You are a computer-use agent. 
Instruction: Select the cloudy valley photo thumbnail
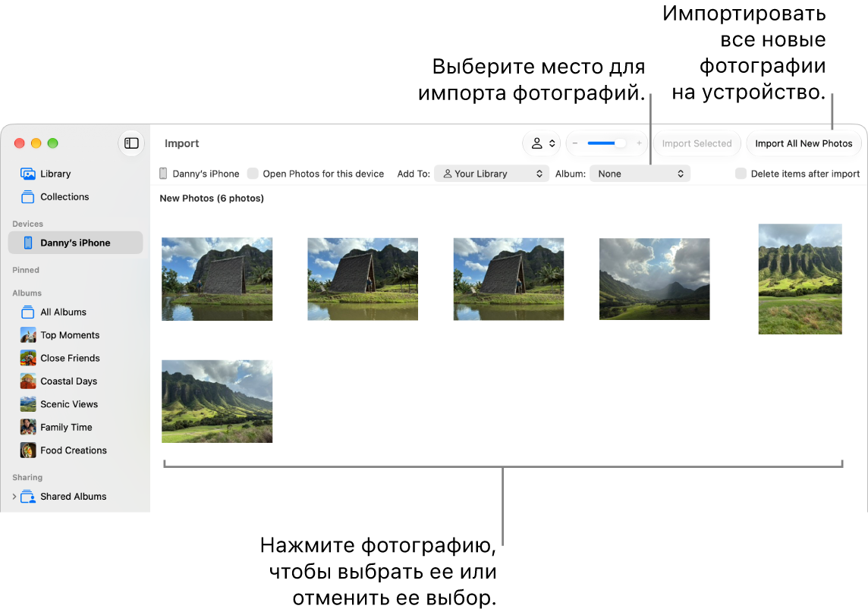[654, 279]
